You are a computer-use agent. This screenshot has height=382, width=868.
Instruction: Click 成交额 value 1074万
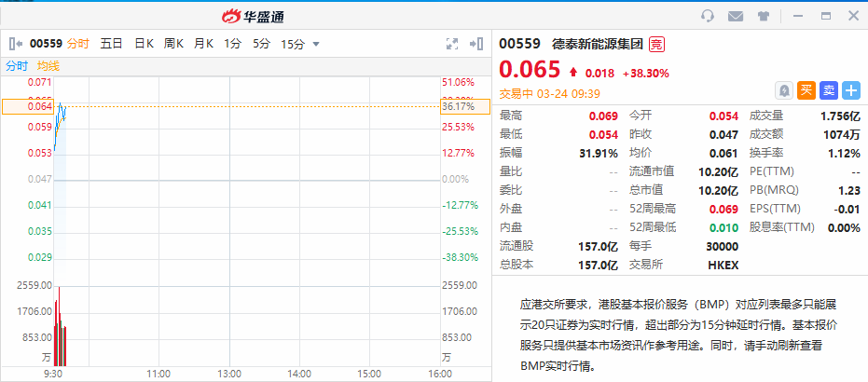tap(841, 134)
